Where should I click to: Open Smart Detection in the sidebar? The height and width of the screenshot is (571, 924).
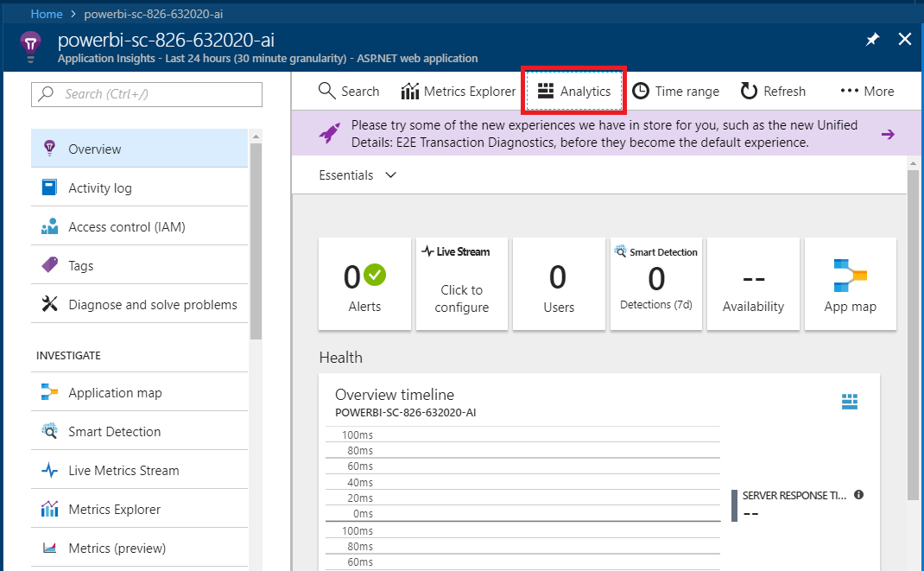click(139, 431)
